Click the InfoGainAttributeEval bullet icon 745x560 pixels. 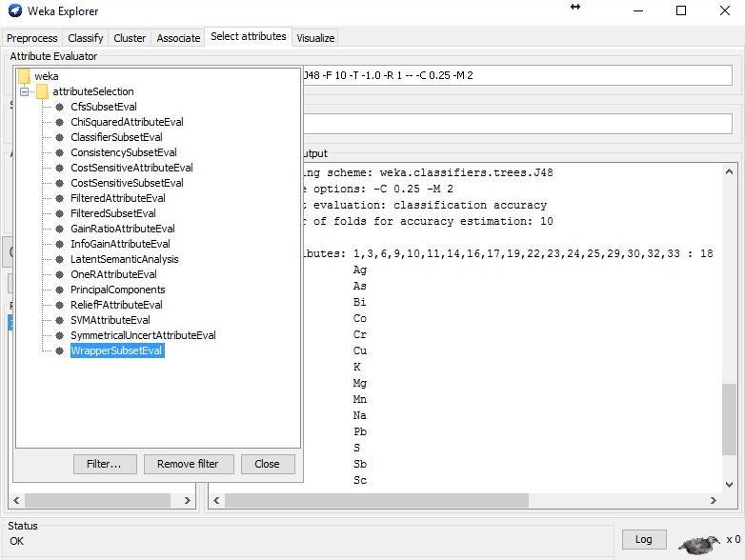tap(59, 244)
